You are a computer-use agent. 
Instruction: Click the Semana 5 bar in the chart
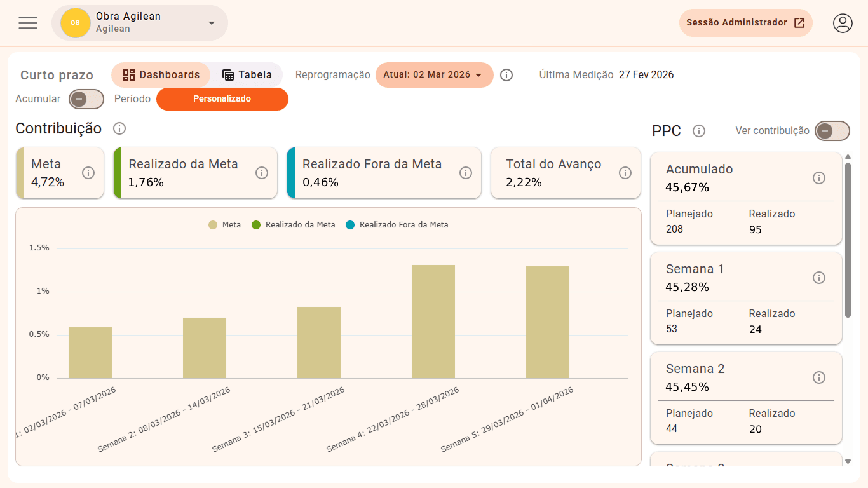tap(548, 322)
